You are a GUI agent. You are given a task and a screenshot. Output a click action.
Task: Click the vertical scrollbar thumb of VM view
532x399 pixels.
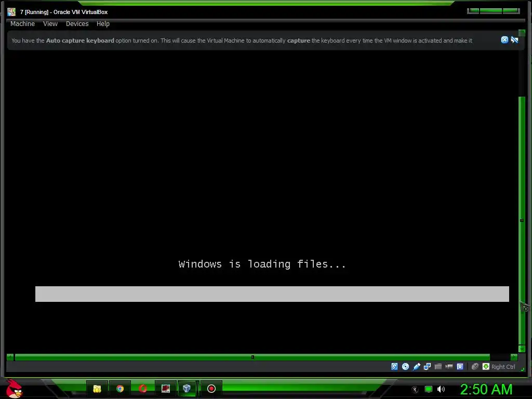click(x=522, y=220)
